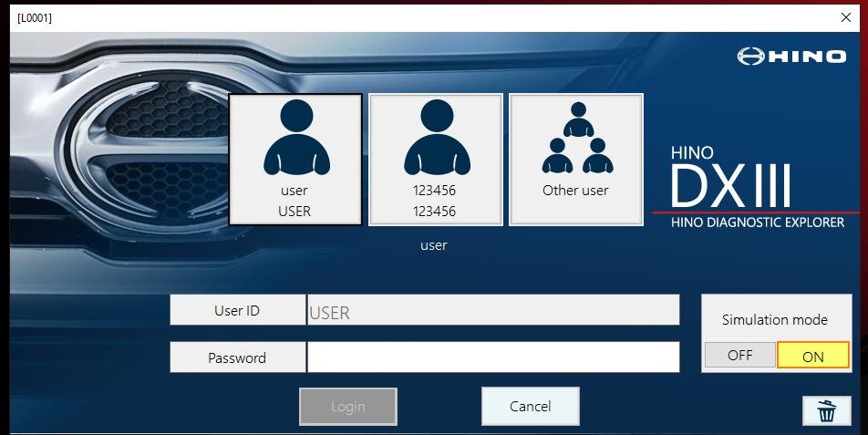Screen dimensions: 868x435
Task: Click the 'Password' label box
Action: [x=237, y=357]
